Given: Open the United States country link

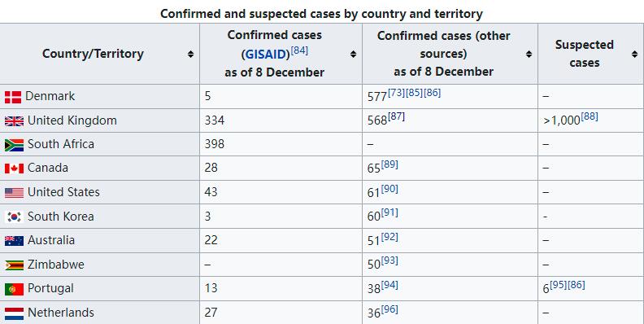Looking at the screenshot, I should (63, 192).
